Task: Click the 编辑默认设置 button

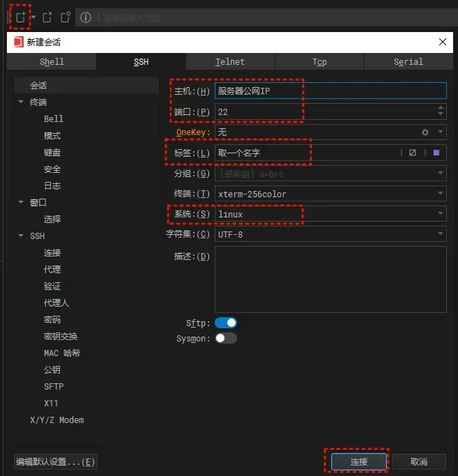Action: tap(56, 461)
